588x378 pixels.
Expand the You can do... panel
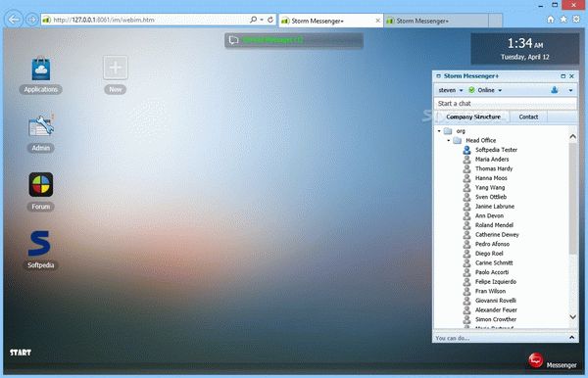coord(572,338)
